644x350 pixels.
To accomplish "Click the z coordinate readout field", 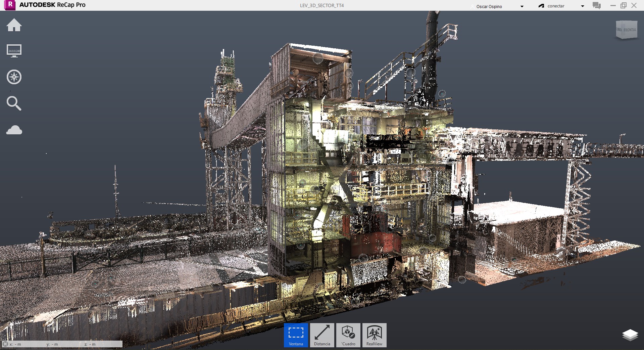I will click(x=90, y=344).
